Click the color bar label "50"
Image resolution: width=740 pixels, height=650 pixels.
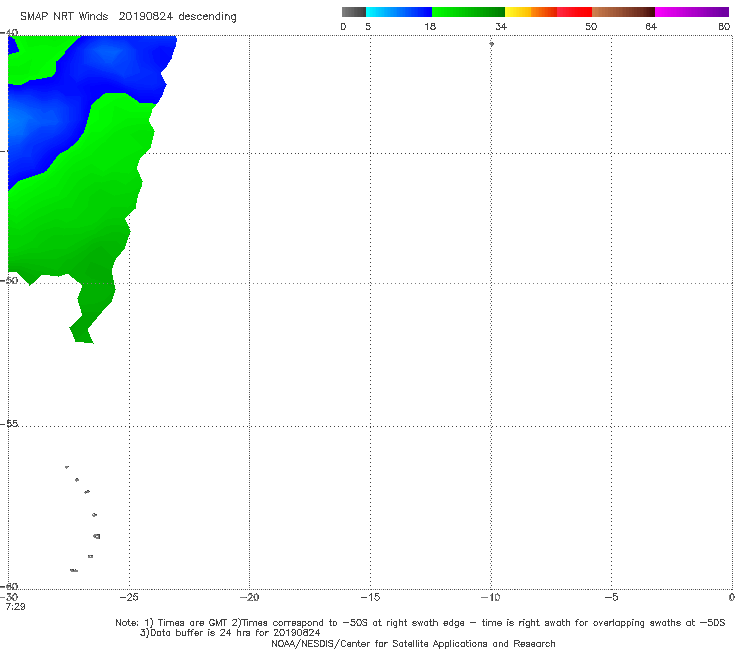tap(591, 27)
